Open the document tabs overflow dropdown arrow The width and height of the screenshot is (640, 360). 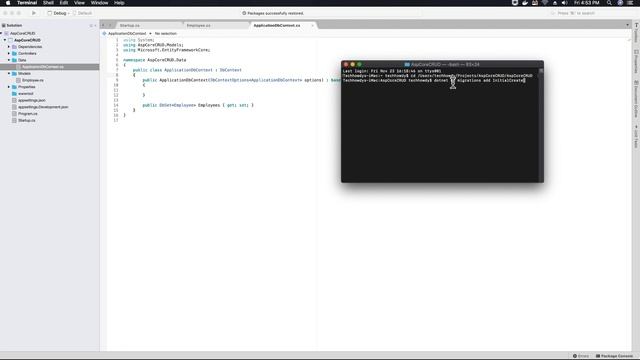(627, 25)
